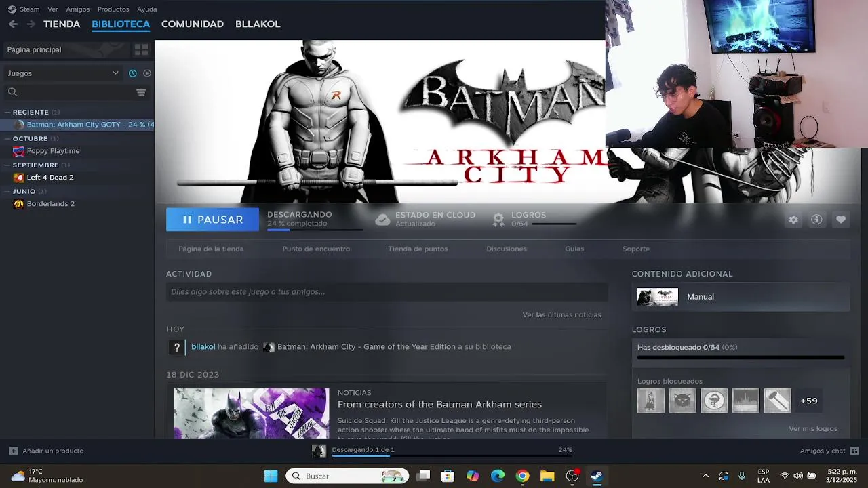The width and height of the screenshot is (868, 488).
Task: Collapse the JUNIO group
Action: point(7,191)
